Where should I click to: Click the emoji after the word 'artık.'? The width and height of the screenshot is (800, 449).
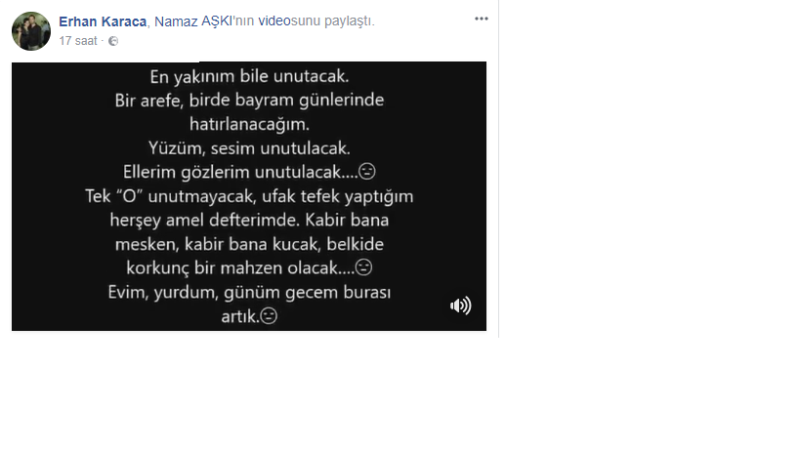pyautogui.click(x=269, y=316)
